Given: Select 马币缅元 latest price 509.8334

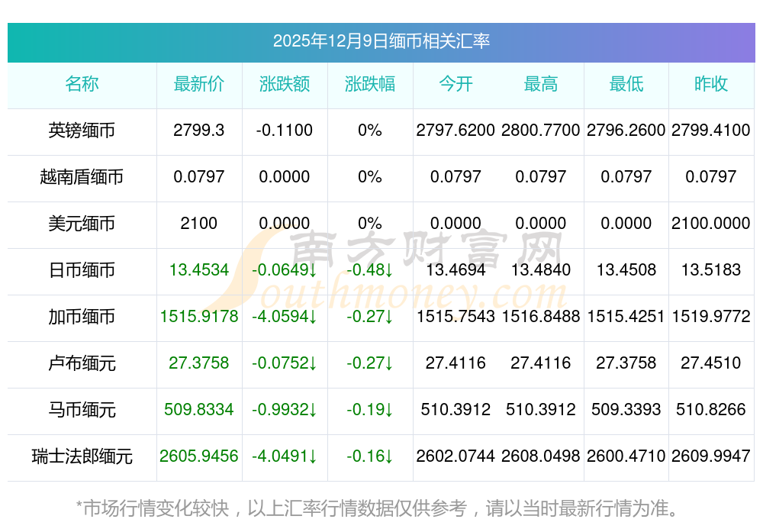Looking at the screenshot, I should 199,410.
